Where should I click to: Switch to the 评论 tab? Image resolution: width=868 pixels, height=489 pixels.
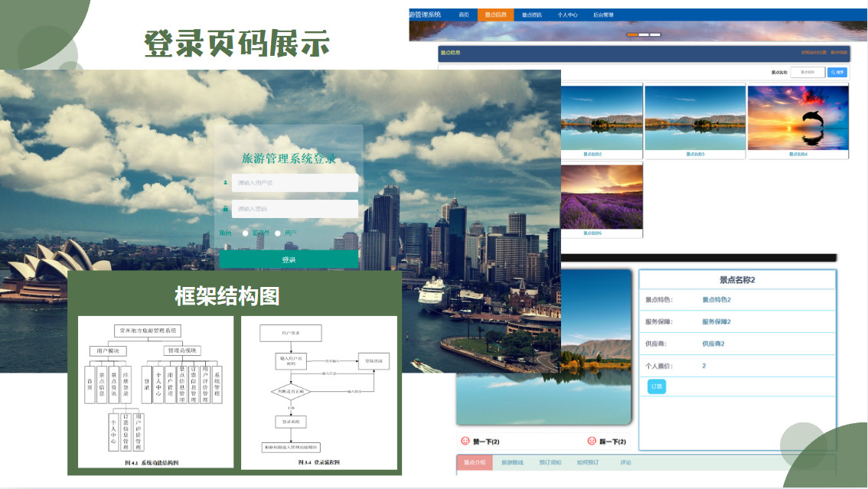[625, 462]
